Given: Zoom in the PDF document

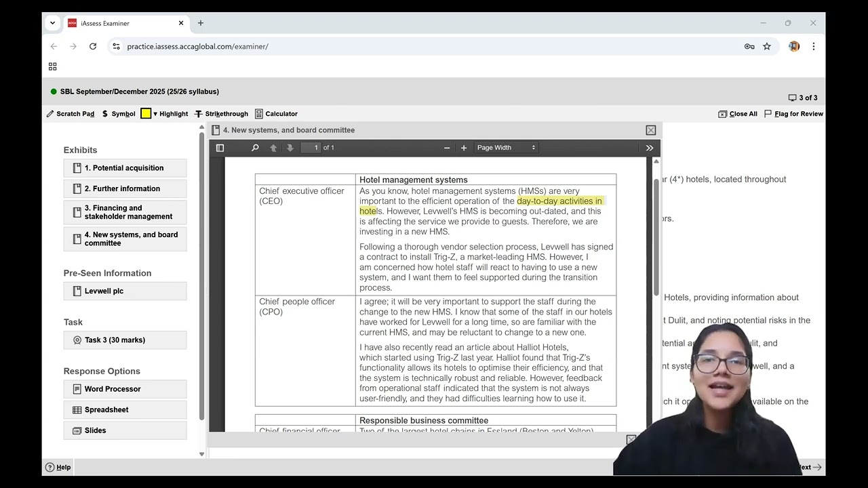Looking at the screenshot, I should (464, 148).
